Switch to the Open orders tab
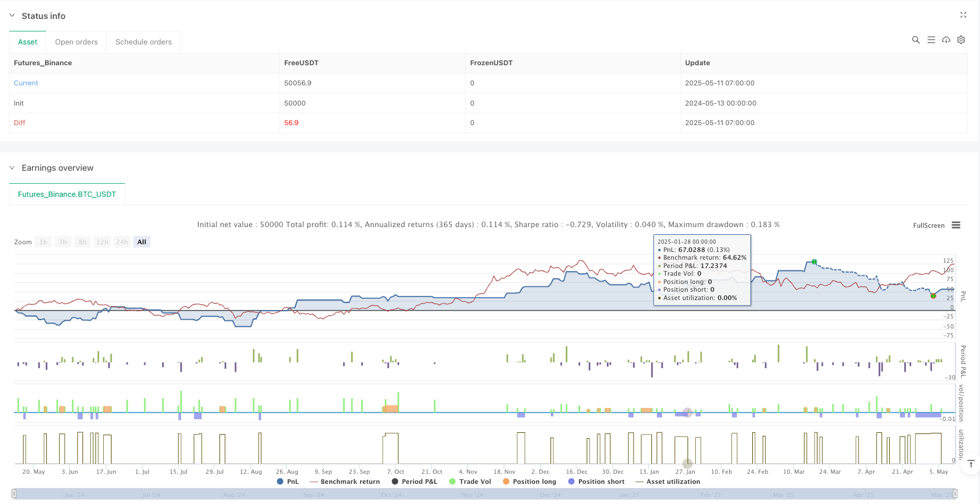 click(x=76, y=42)
